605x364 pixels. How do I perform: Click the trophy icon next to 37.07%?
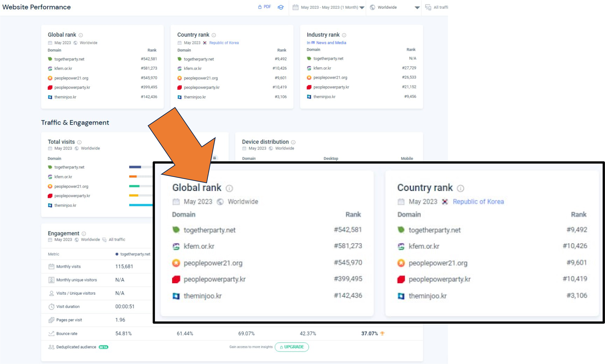[382, 333]
